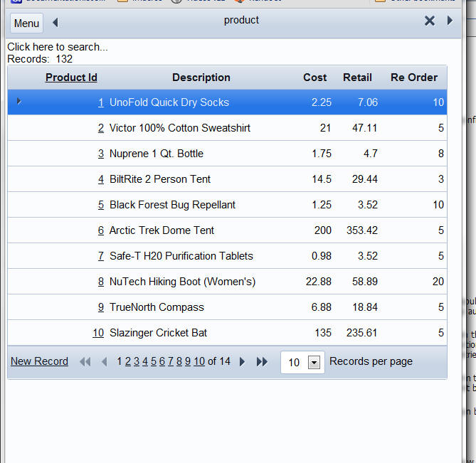
Task: Open the records per page dropdown
Action: point(314,362)
